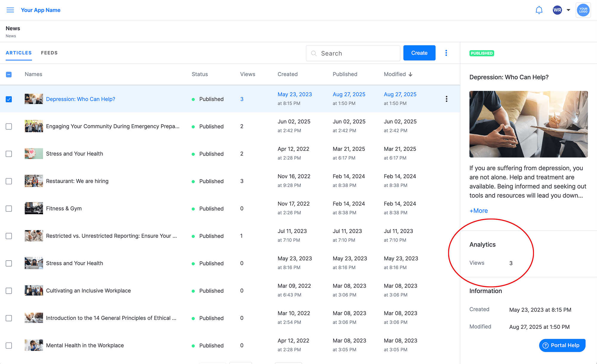This screenshot has height=364, width=597.
Task: Click the Information heading in details panel
Action: point(485,291)
